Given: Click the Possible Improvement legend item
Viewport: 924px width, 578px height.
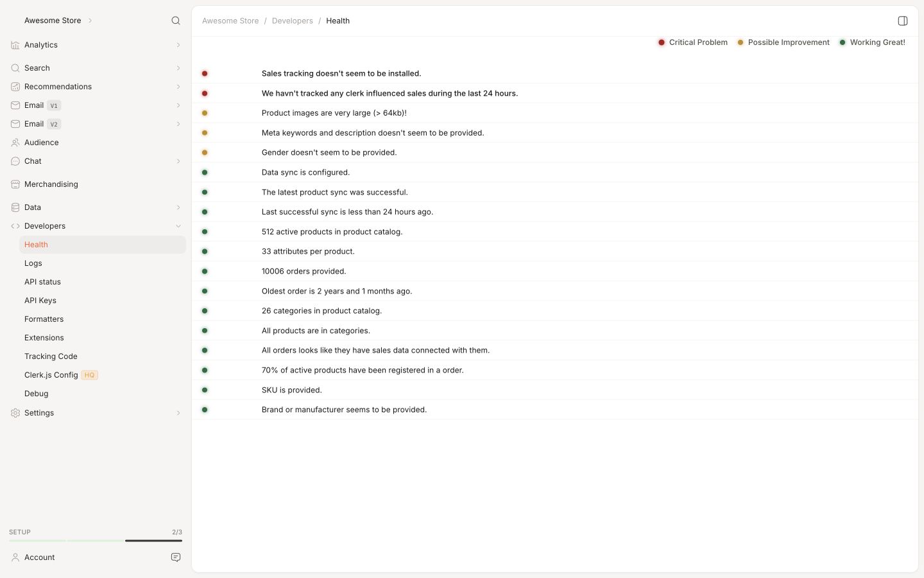Looking at the screenshot, I should pos(783,42).
